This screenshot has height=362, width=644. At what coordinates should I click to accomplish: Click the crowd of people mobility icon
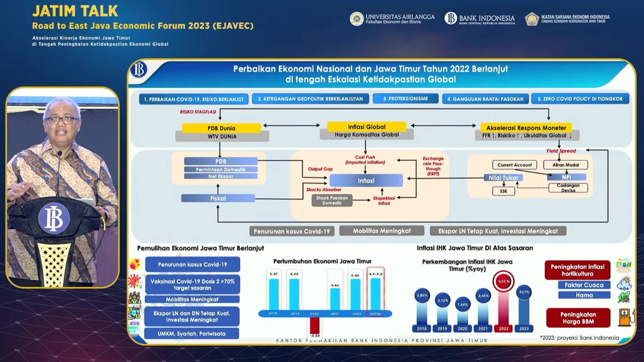point(134,298)
